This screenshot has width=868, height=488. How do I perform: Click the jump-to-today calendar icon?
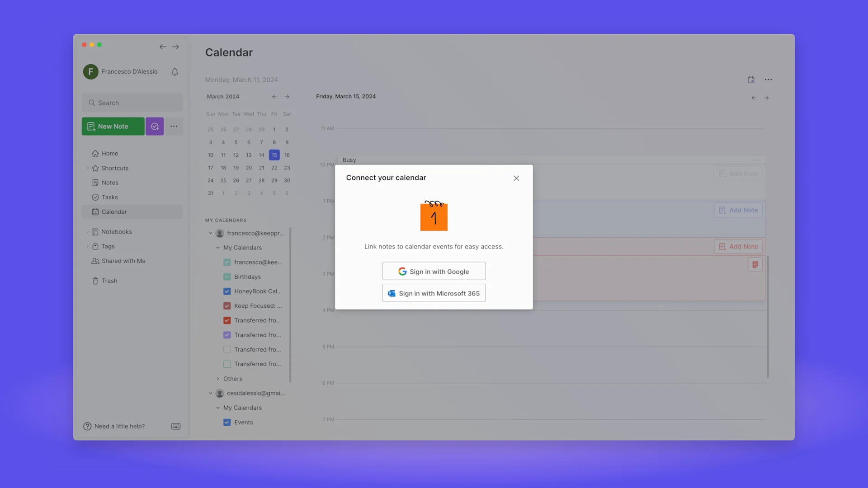tap(751, 80)
